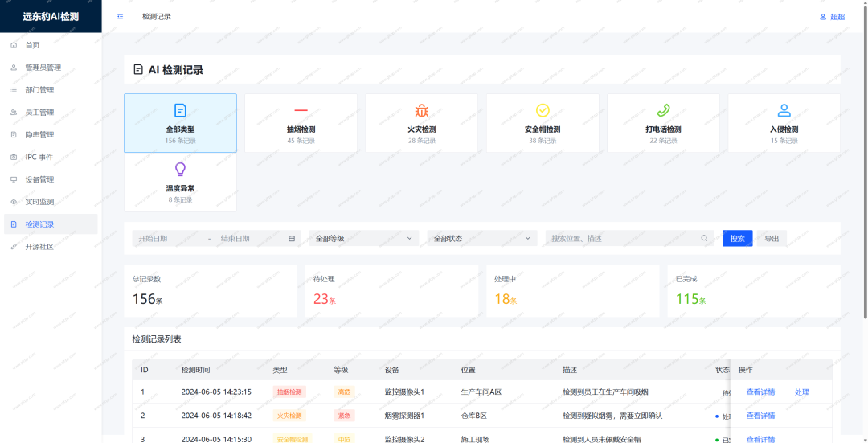Click the 描述 column header
This screenshot has height=443, width=868.
570,370
